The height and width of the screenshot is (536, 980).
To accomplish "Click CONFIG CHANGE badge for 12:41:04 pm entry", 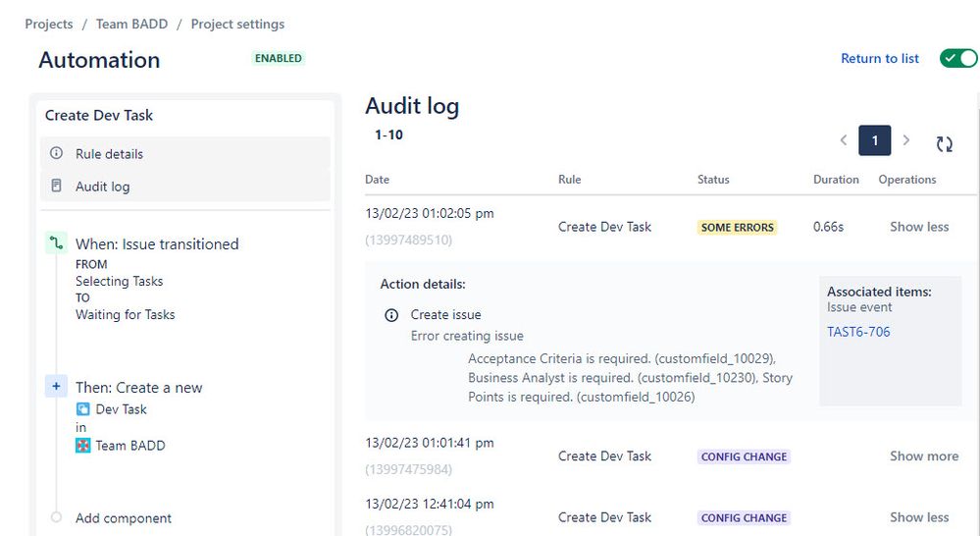I will 744,518.
